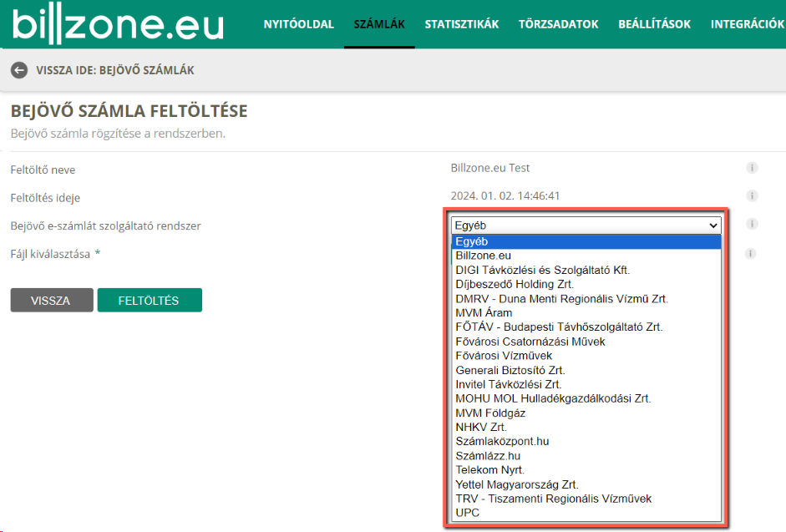Select DMRV Duna Menti Regionális Vízmű

pyautogui.click(x=586, y=299)
